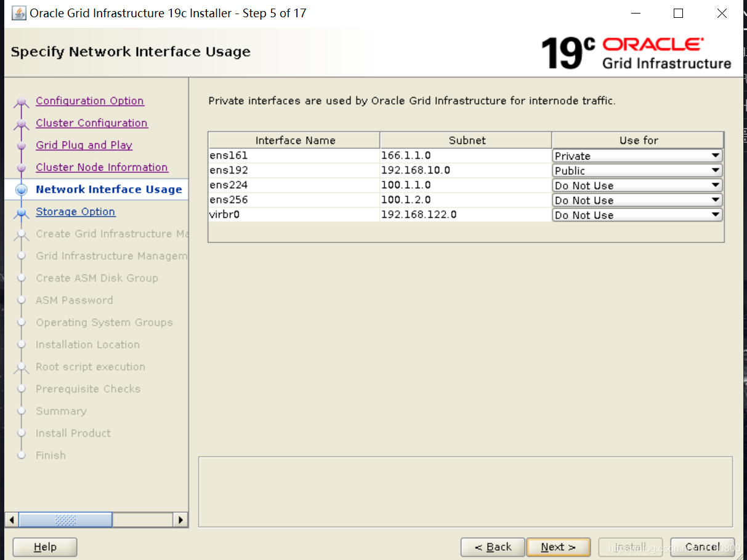Open the Use for dropdown for virbr0

(x=637, y=215)
